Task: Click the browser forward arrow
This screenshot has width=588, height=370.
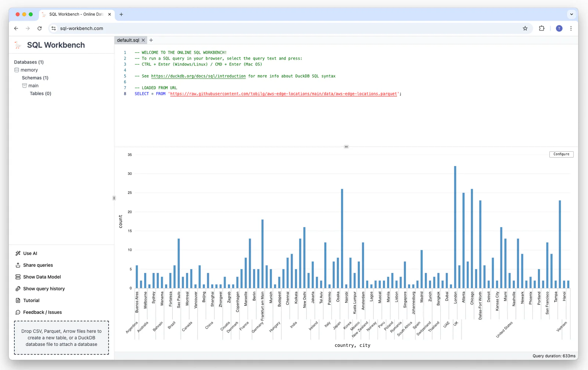Action: point(28,28)
